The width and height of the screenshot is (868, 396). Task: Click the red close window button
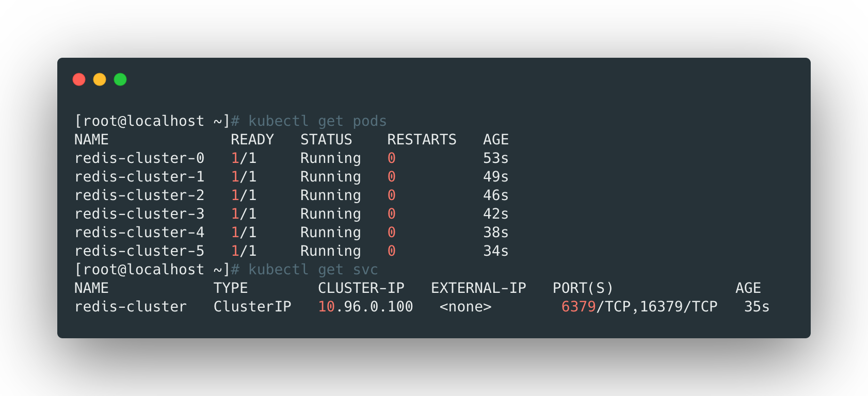click(79, 79)
